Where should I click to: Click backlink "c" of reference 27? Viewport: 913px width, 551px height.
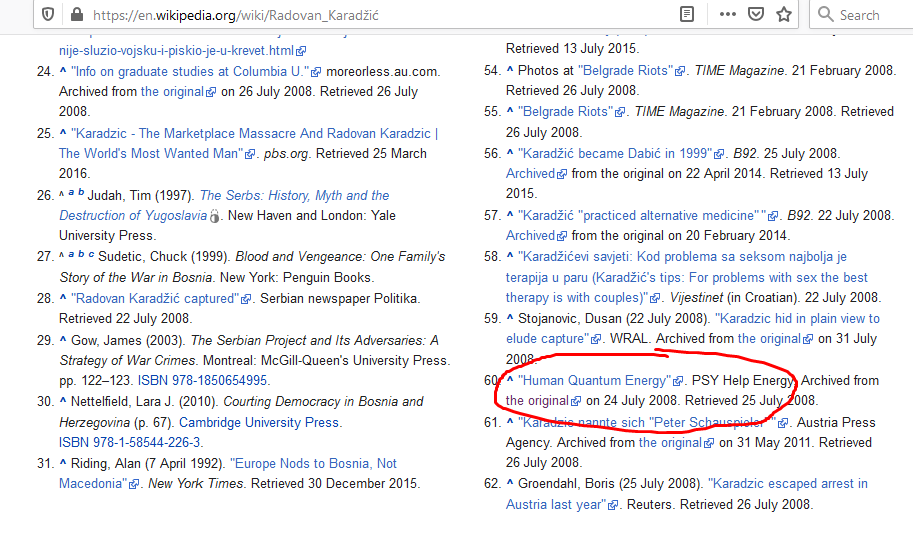(x=91, y=254)
